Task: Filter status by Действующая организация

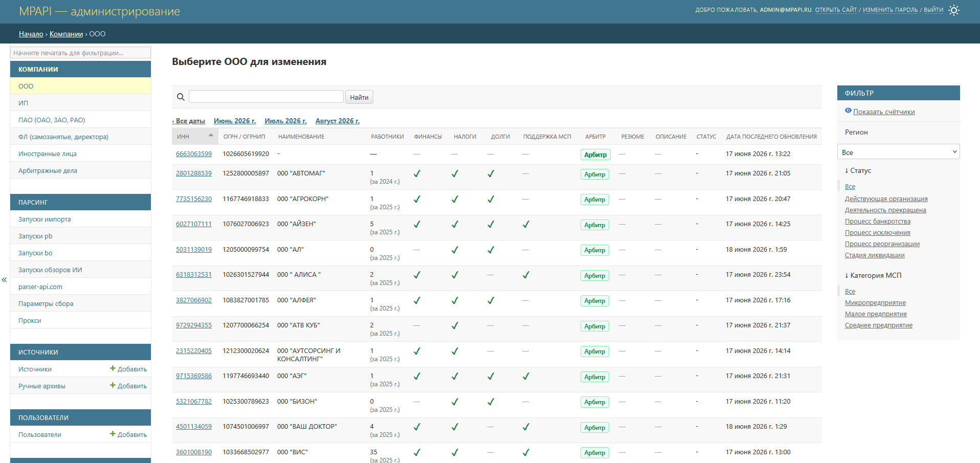Action: [x=886, y=199]
